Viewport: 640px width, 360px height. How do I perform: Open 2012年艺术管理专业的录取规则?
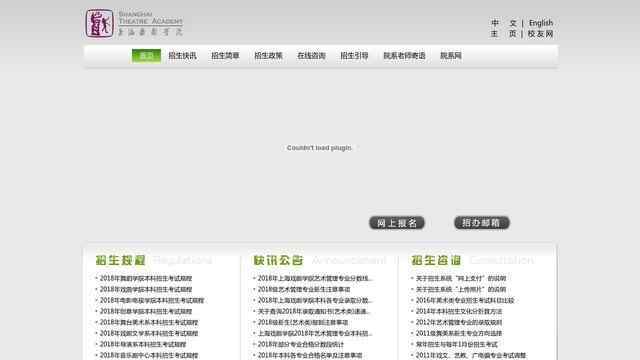point(459,322)
